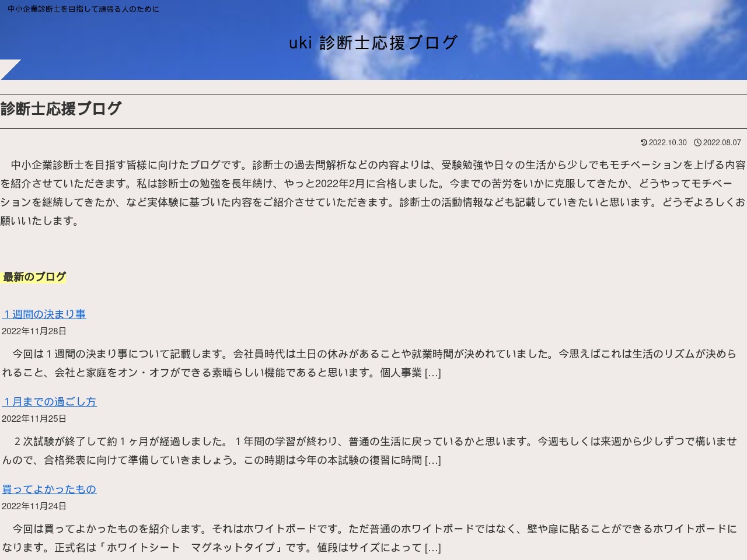Click the published date 2022.08.07
747x560 pixels.
click(x=722, y=142)
